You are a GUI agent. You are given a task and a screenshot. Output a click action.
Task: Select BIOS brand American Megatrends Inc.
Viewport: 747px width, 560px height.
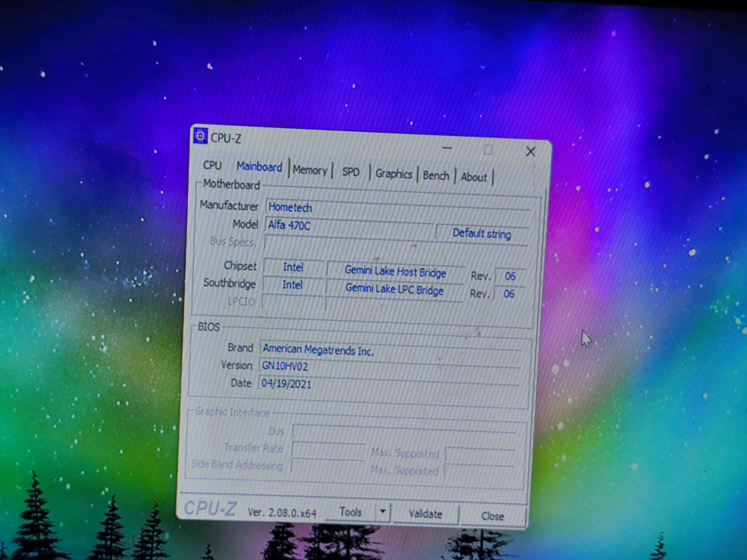[x=318, y=350]
